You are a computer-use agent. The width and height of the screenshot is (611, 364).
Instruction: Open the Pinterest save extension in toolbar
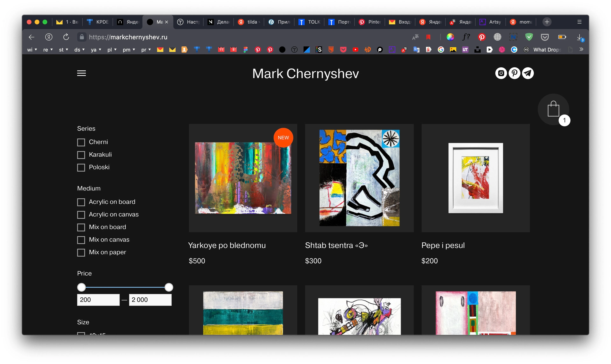point(482,37)
